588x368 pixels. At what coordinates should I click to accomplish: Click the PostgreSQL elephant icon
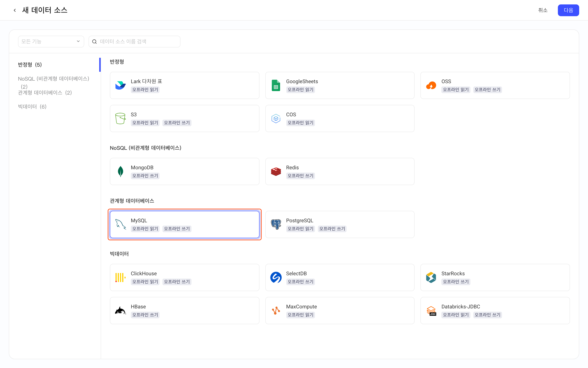pos(276,224)
